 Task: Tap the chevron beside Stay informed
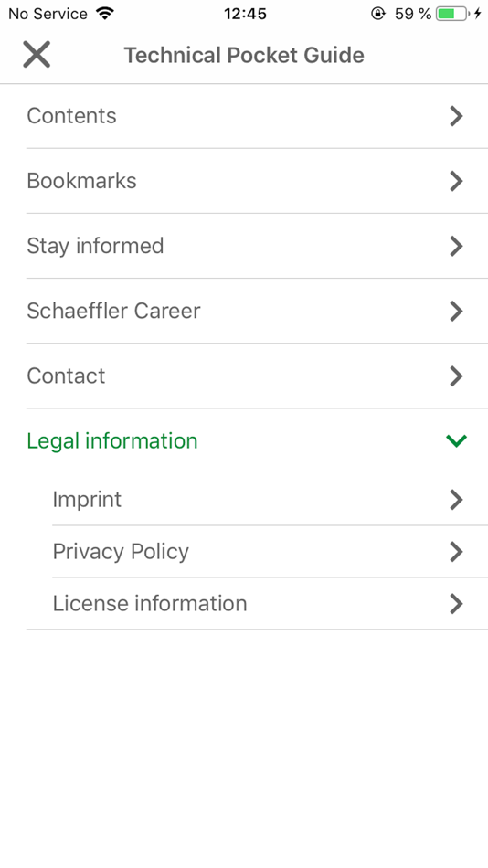click(456, 246)
